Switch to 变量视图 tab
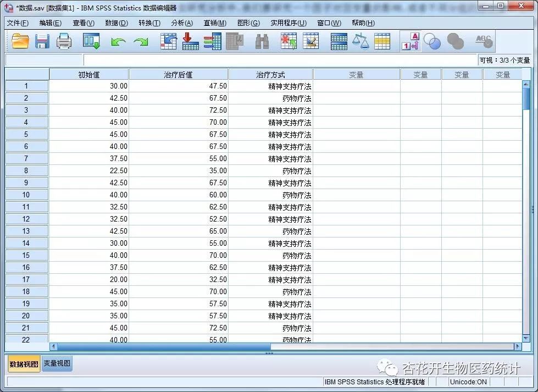 pyautogui.click(x=57, y=363)
